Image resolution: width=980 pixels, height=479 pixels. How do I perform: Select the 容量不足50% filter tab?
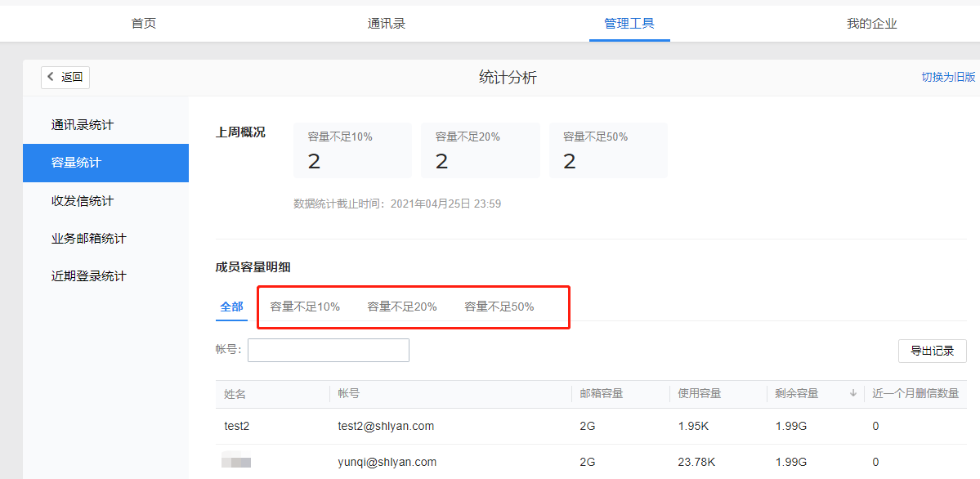pyautogui.click(x=499, y=306)
